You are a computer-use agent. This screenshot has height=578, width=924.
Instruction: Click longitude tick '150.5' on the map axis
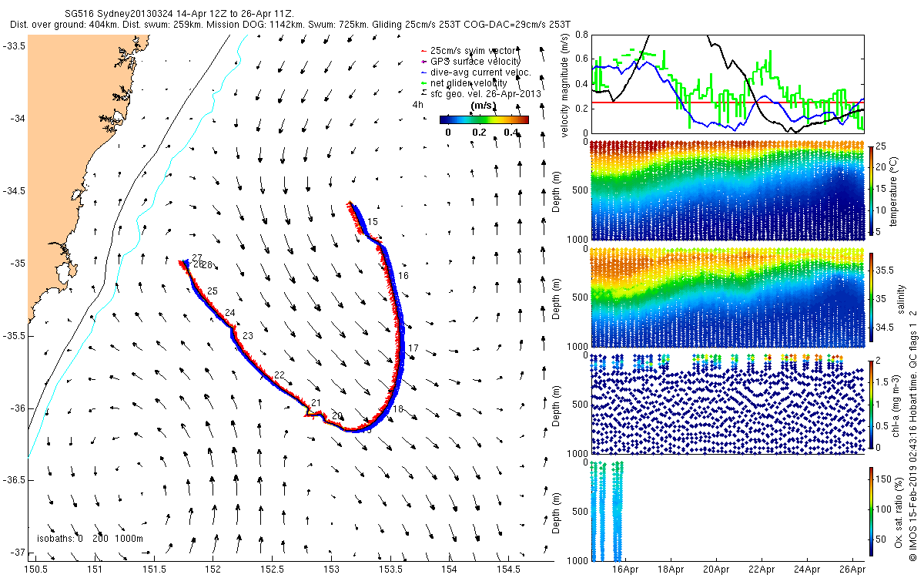click(35, 570)
